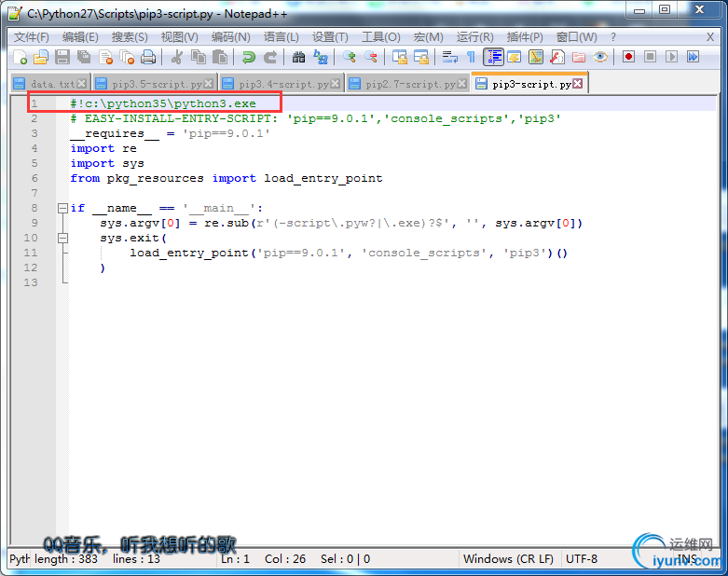The height and width of the screenshot is (576, 728).
Task: Undo the last edit
Action: pyautogui.click(x=249, y=57)
